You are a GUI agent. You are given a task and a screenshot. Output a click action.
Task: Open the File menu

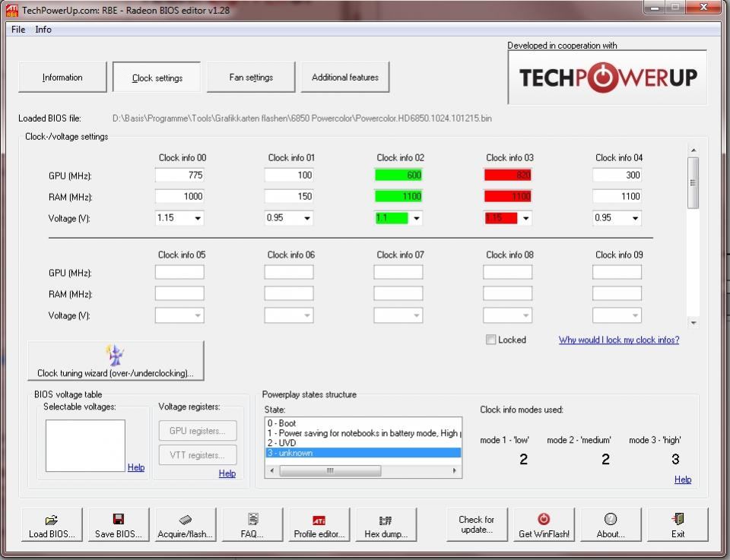point(18,30)
